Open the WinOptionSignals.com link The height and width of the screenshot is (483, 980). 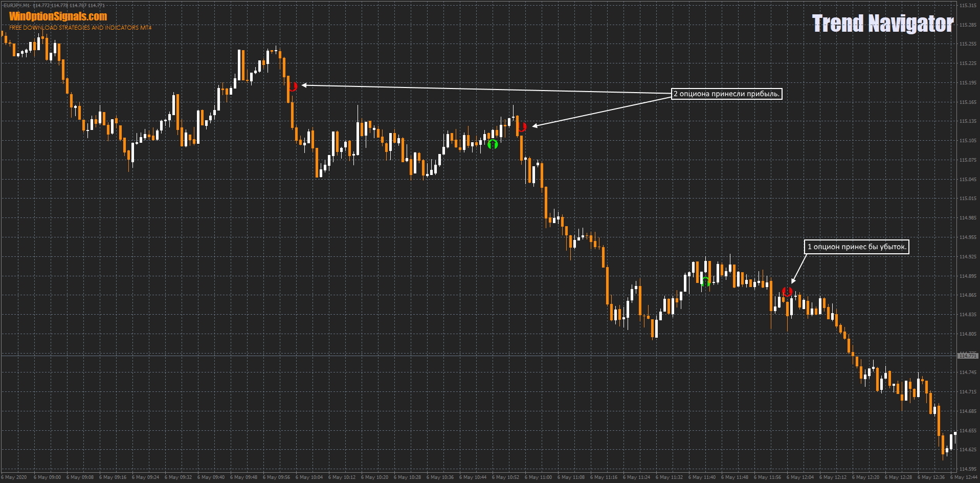point(58,16)
